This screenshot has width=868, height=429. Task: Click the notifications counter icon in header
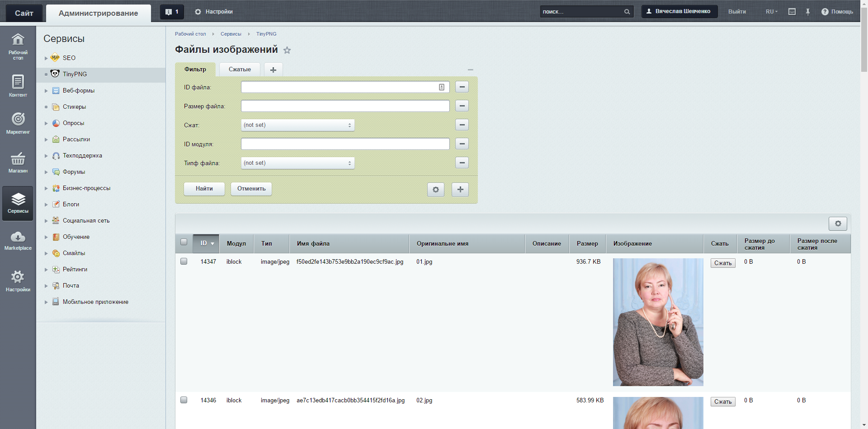click(x=172, y=12)
